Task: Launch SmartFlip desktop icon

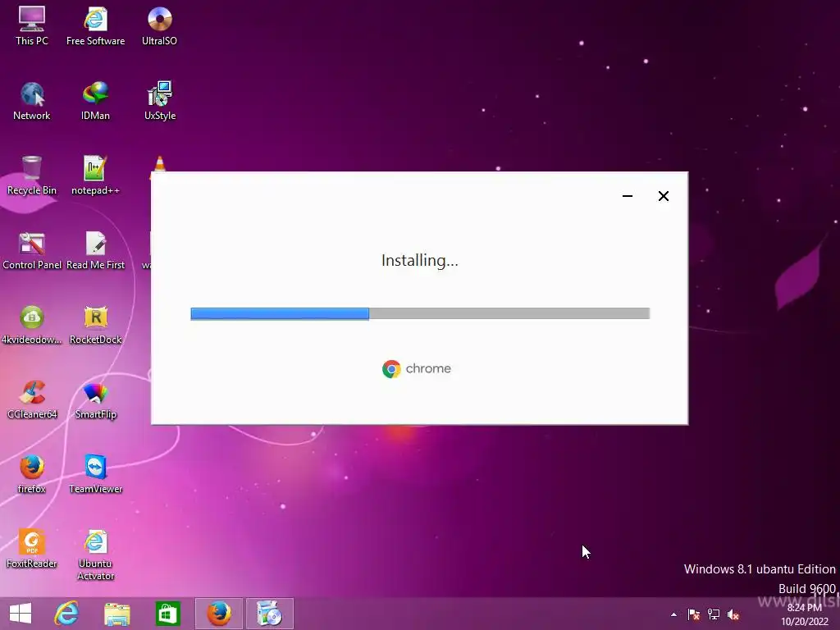Action: point(95,399)
